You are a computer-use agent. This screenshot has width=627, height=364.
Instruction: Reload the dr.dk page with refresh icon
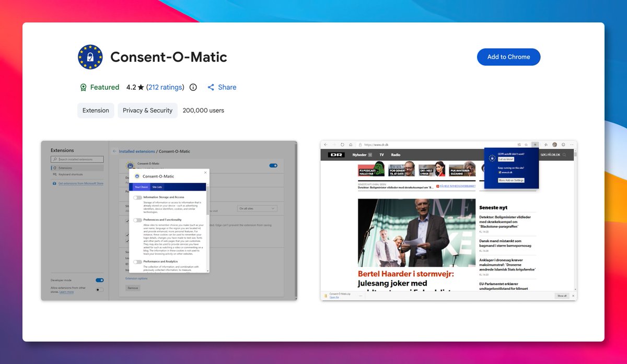click(x=342, y=145)
